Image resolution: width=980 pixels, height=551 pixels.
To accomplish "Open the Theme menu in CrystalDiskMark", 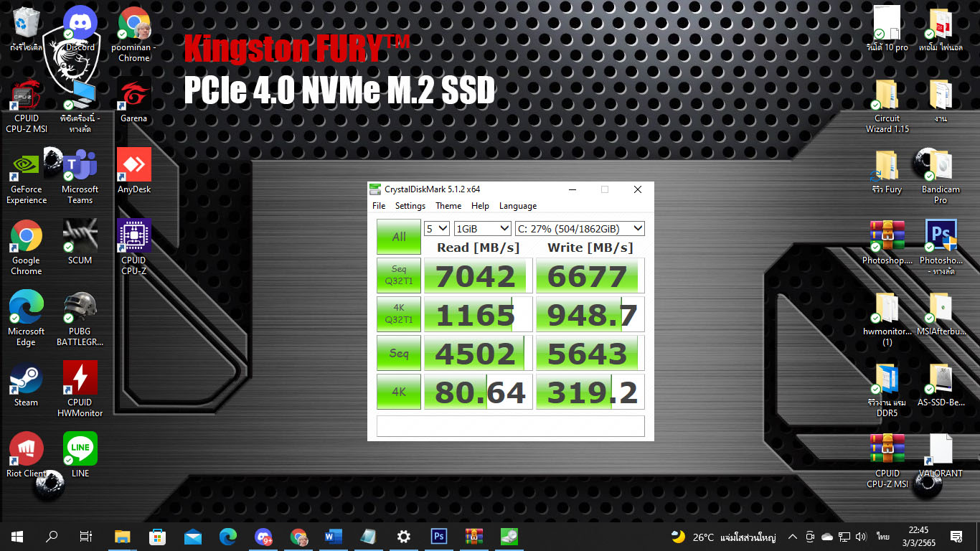I will 448,206.
